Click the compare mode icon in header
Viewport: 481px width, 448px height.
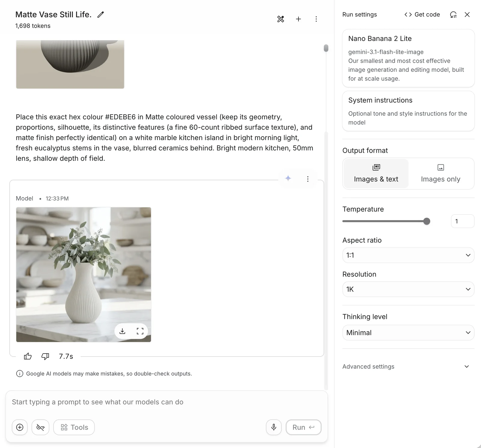pyautogui.click(x=280, y=19)
